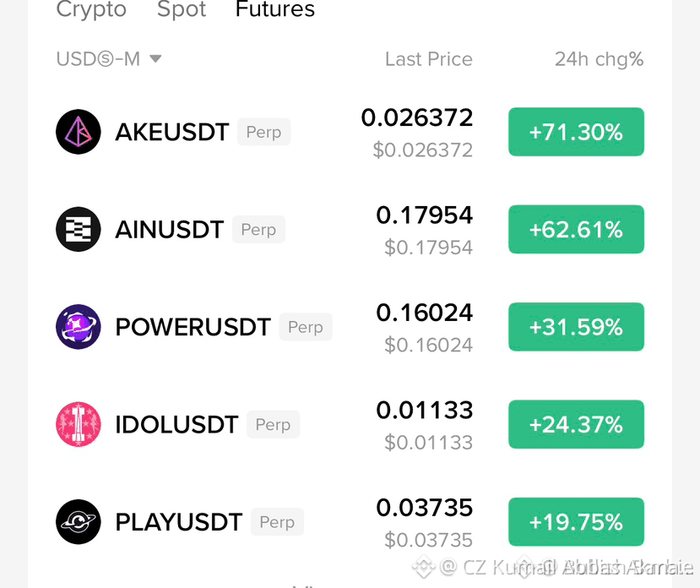Sort by the 24h chg% header

(600, 59)
